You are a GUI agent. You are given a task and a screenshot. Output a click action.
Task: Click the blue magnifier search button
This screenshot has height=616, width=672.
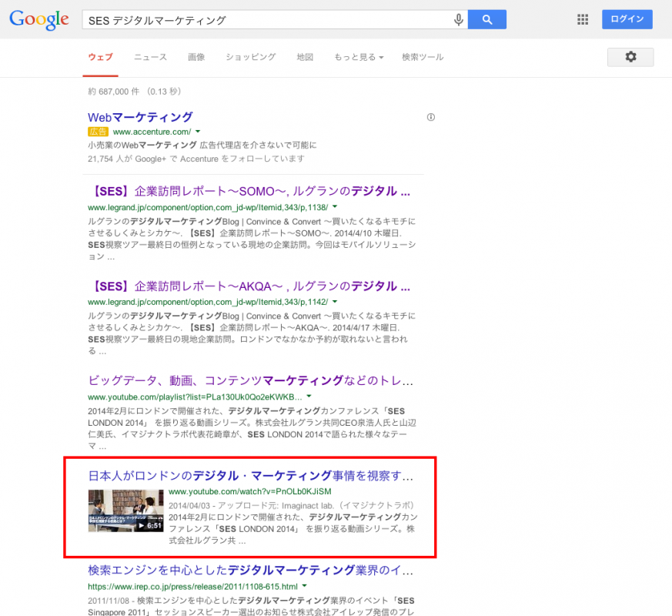[x=486, y=20]
